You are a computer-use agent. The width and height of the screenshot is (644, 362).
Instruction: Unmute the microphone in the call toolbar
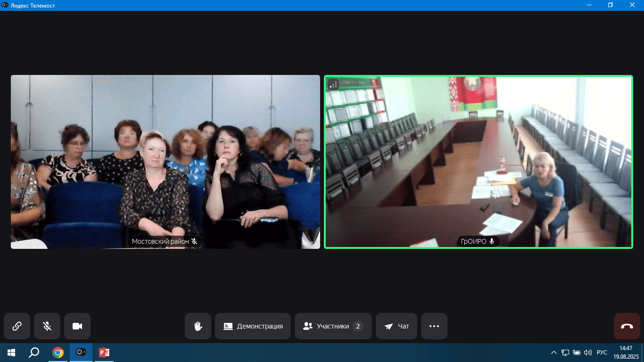47,326
